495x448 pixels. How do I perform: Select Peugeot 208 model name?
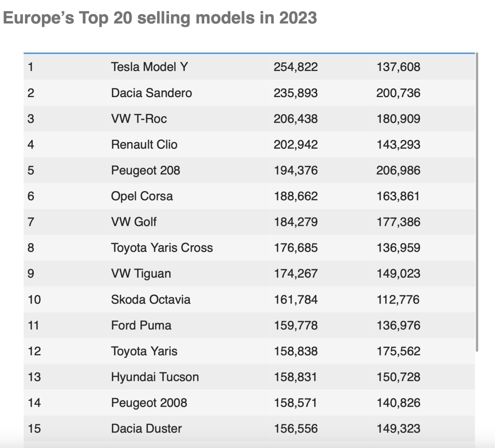coord(145,170)
